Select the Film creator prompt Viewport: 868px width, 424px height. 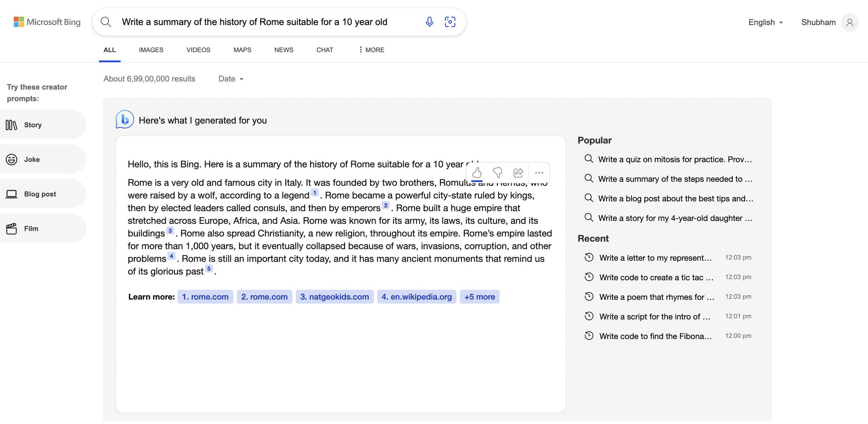click(42, 229)
